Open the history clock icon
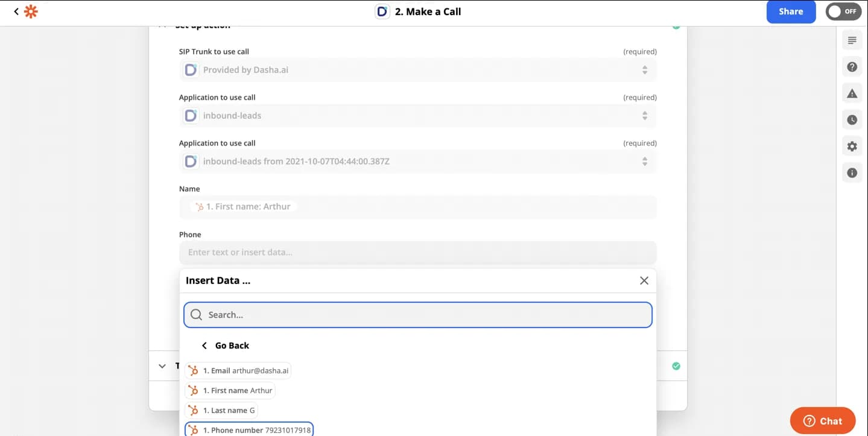 852,120
